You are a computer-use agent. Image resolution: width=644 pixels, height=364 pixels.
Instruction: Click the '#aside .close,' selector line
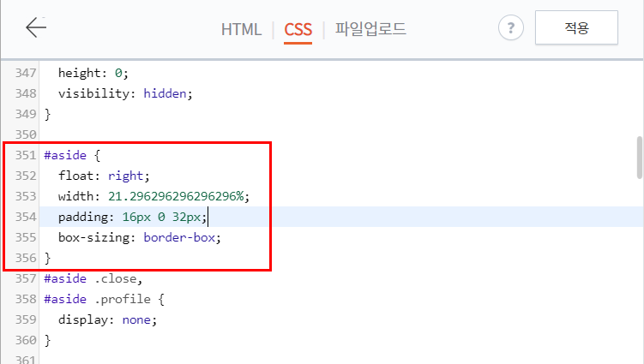[93, 278]
